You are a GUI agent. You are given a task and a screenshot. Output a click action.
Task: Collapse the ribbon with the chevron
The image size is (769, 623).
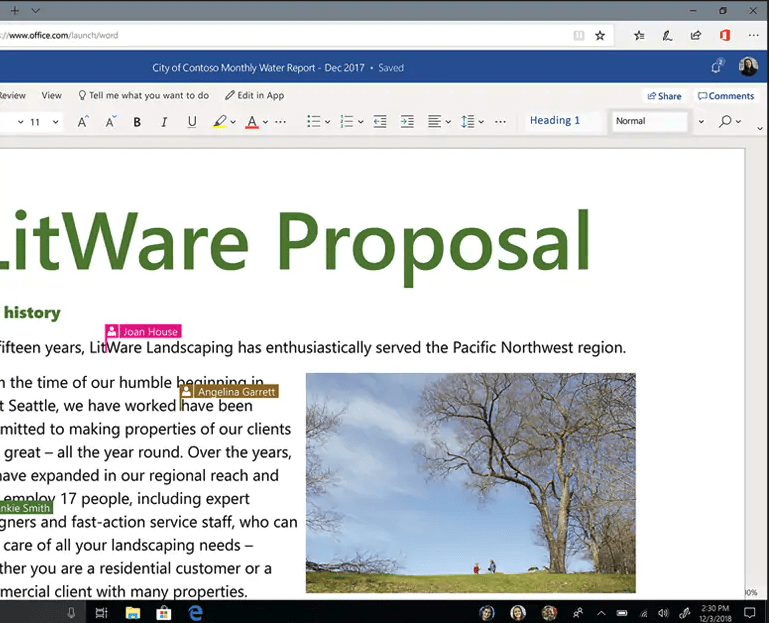click(760, 129)
